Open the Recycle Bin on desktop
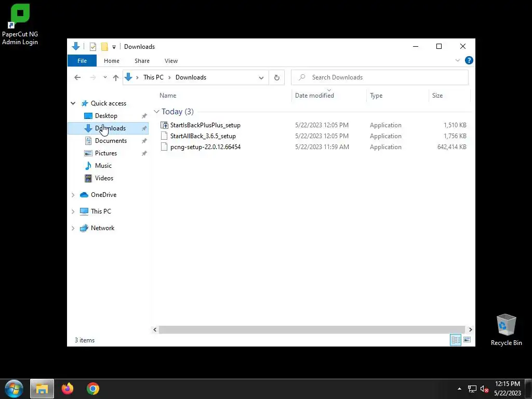This screenshot has height=399, width=532. [506, 330]
